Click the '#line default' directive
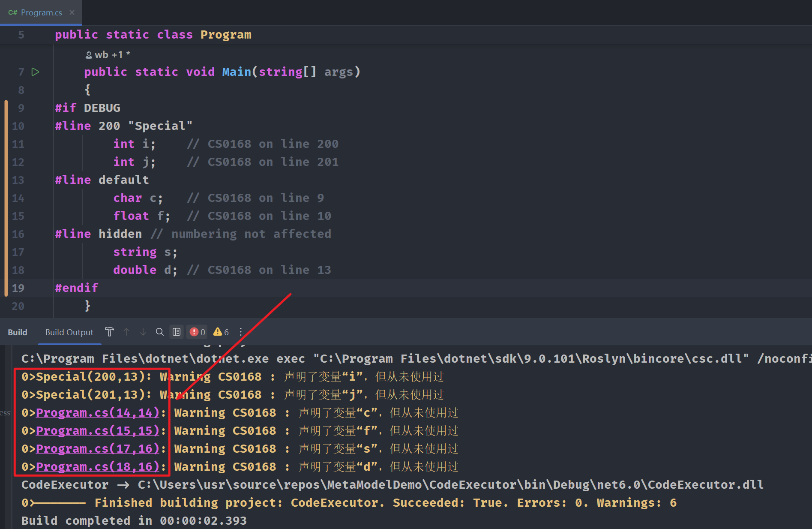Image resolution: width=812 pixels, height=529 pixels. point(102,180)
